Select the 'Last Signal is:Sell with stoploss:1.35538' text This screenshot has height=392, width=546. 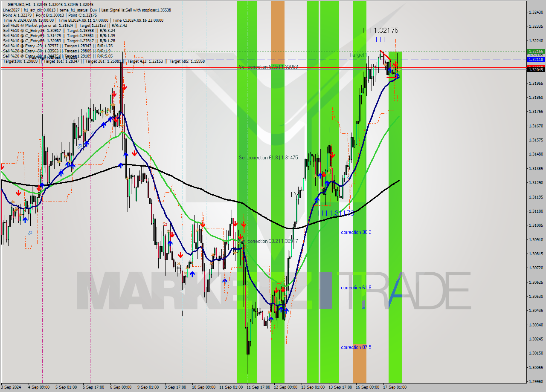pyautogui.click(x=135, y=10)
